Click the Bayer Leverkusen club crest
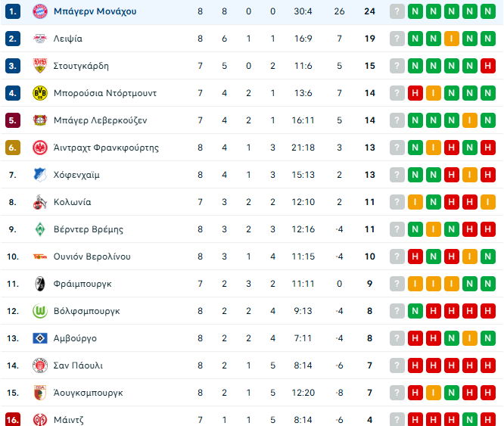 tap(40, 120)
